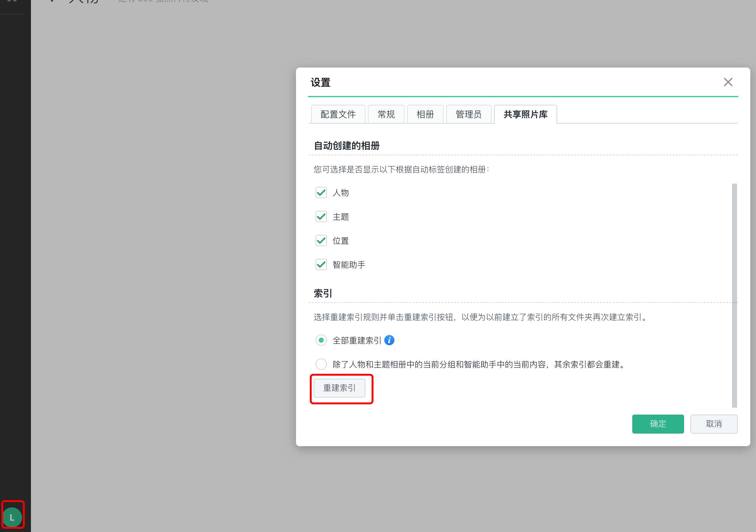Confirm settings with the 确定 button
This screenshot has height=532, width=756.
pos(658,424)
